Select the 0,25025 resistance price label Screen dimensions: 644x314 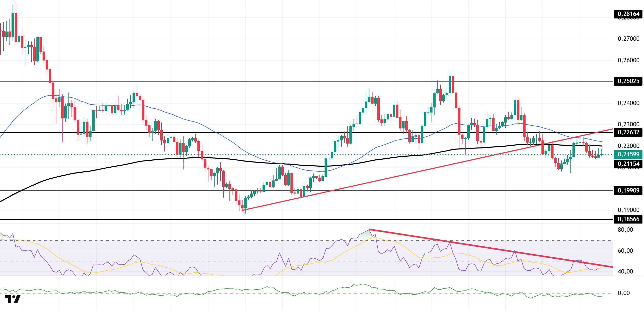(x=628, y=81)
